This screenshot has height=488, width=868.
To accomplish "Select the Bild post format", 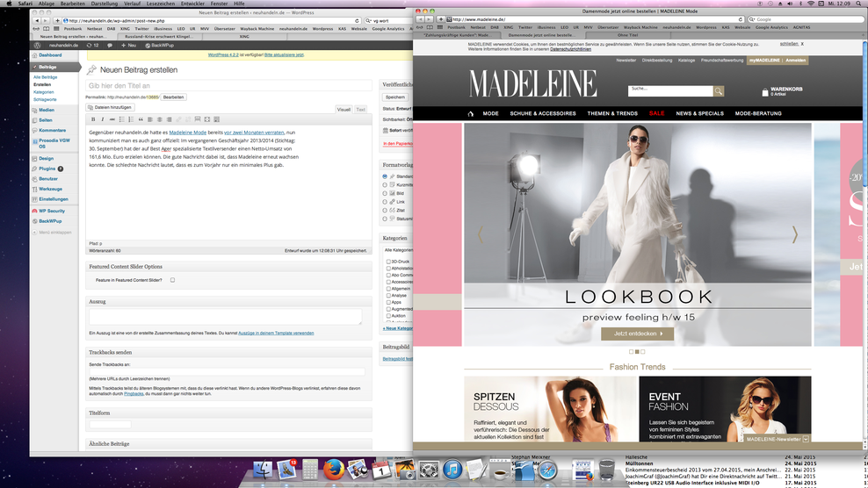I will pos(385,194).
